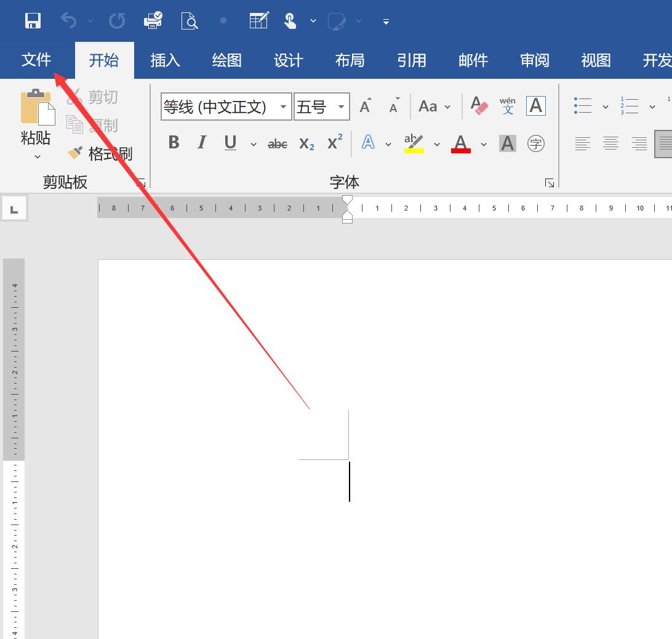672x639 pixels.
Task: Toggle Strikethrough formatting
Action: (278, 144)
